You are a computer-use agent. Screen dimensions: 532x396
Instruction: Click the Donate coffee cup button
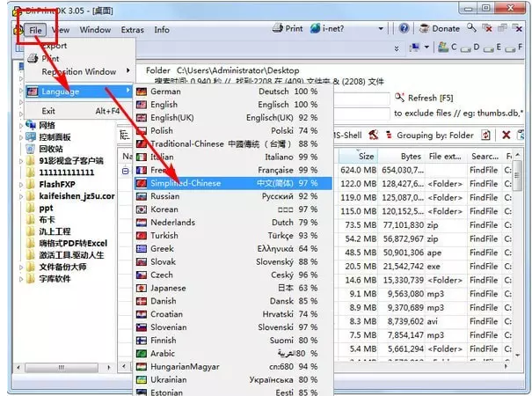tap(437, 28)
